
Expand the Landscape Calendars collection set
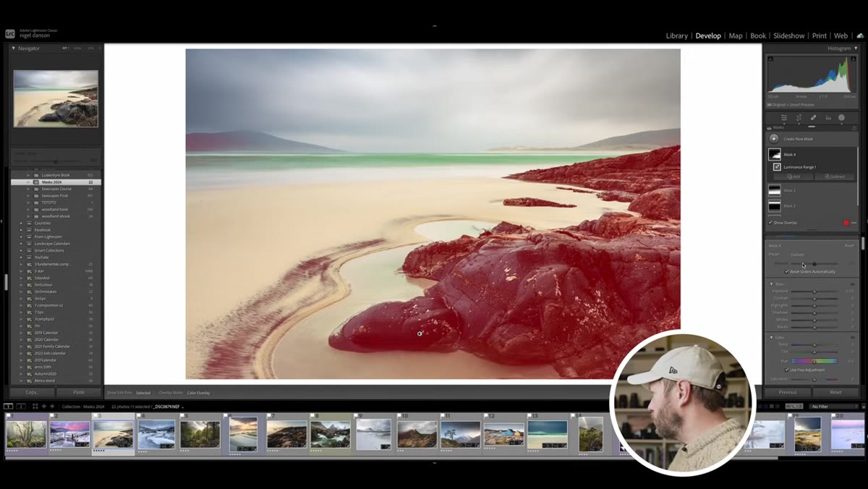pyautogui.click(x=21, y=244)
